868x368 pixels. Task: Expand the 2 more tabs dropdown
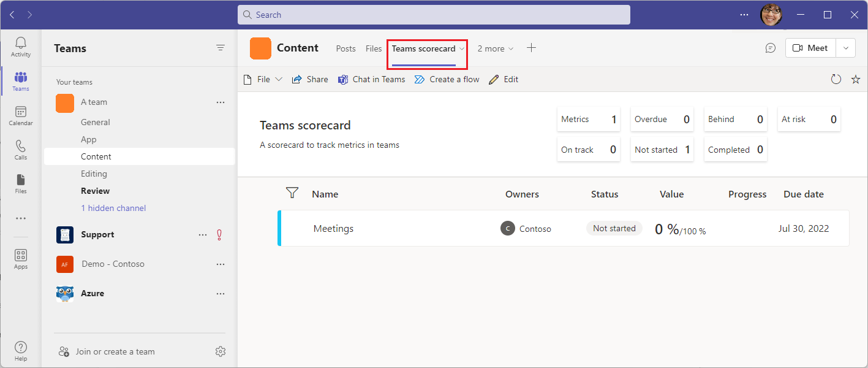point(496,48)
